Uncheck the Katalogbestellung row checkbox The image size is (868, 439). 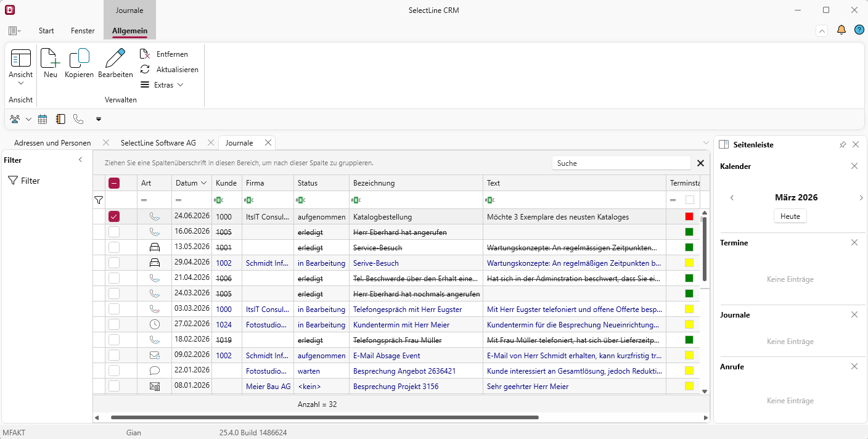click(x=114, y=216)
